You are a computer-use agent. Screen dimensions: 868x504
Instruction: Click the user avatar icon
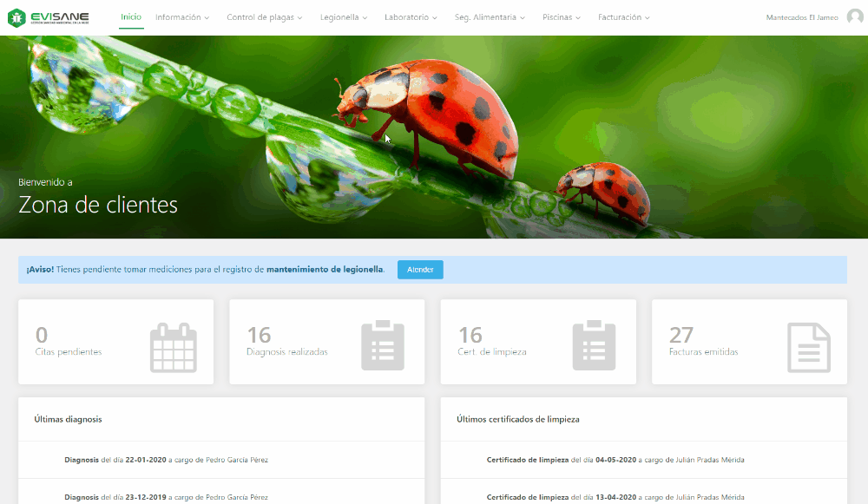(854, 17)
